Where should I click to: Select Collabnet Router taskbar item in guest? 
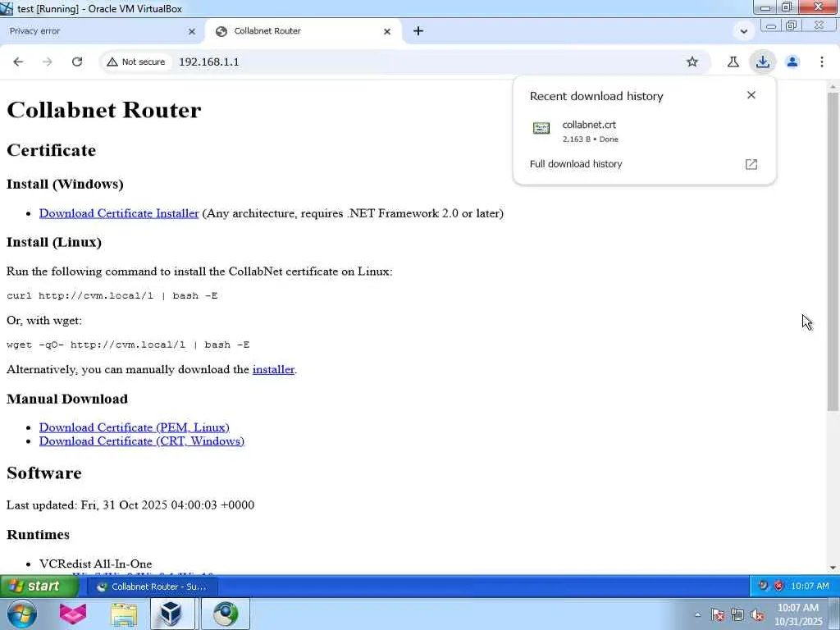153,587
